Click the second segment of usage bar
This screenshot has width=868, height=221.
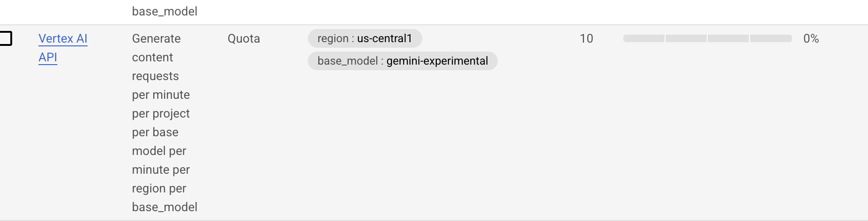coord(686,38)
